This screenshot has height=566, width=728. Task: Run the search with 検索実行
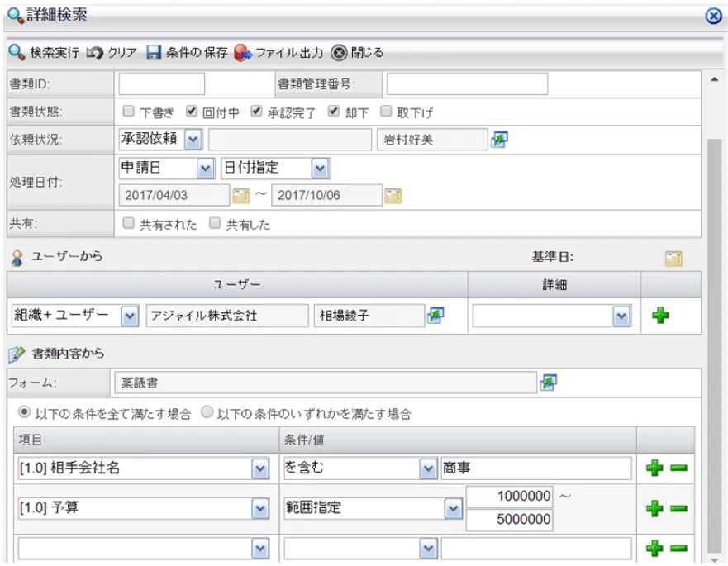pos(44,52)
